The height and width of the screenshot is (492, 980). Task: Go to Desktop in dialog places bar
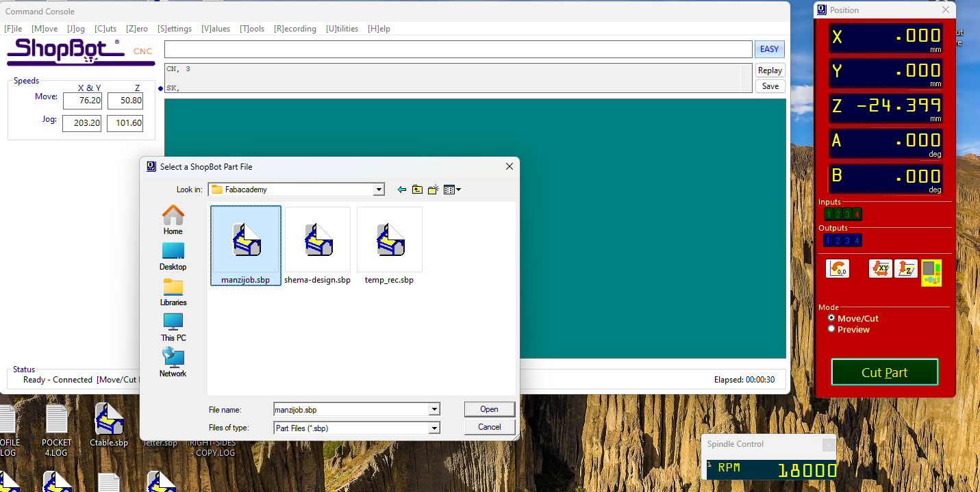173,256
